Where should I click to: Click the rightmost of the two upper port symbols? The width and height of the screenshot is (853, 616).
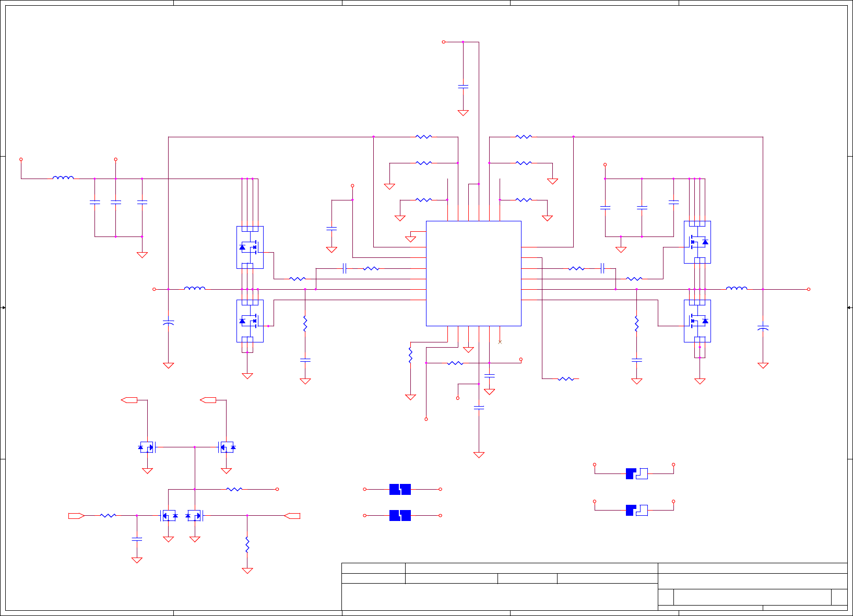208,400
